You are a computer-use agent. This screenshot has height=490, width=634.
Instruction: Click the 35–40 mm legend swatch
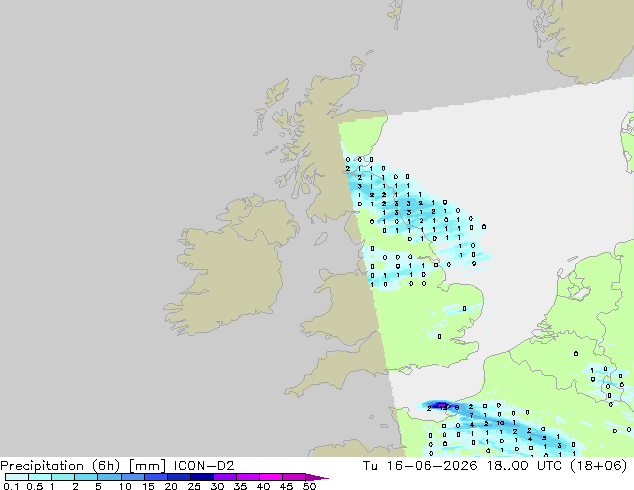(247, 477)
